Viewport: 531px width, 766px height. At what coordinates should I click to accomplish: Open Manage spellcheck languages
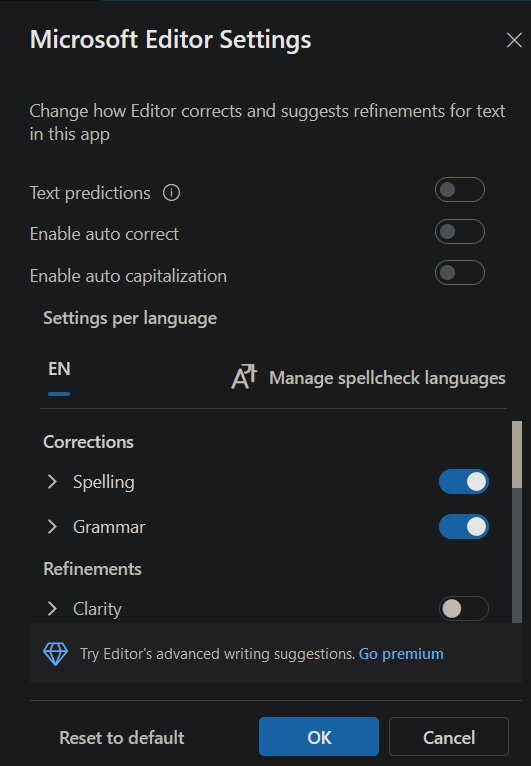coord(369,378)
